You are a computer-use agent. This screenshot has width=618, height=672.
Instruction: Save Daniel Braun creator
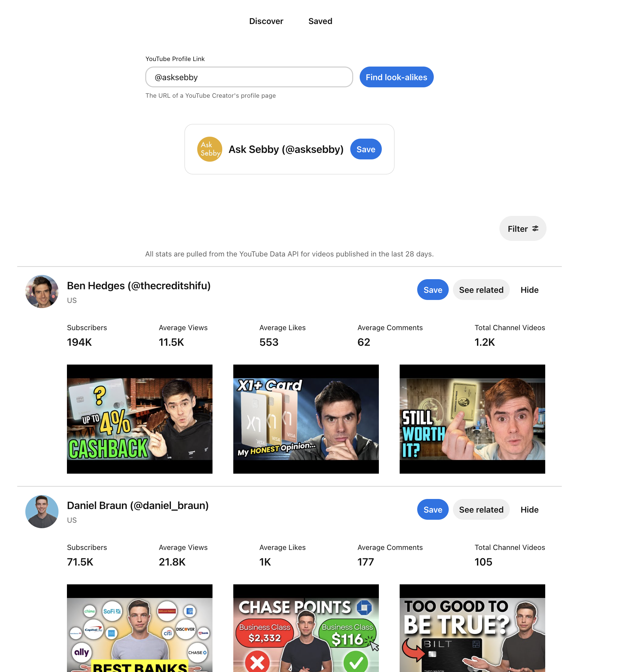(432, 509)
